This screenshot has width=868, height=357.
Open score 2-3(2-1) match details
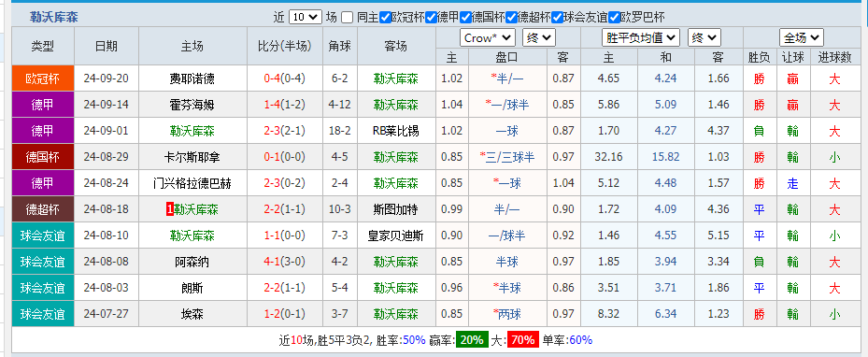pos(285,131)
